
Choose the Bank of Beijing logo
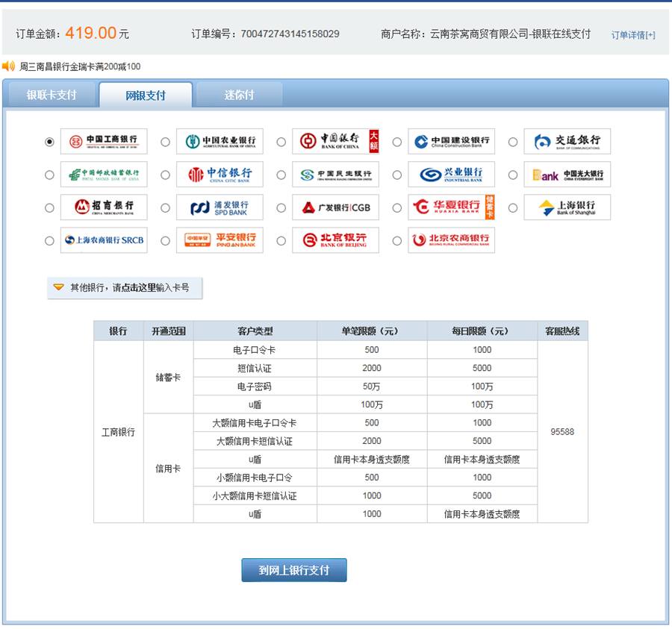click(x=335, y=240)
